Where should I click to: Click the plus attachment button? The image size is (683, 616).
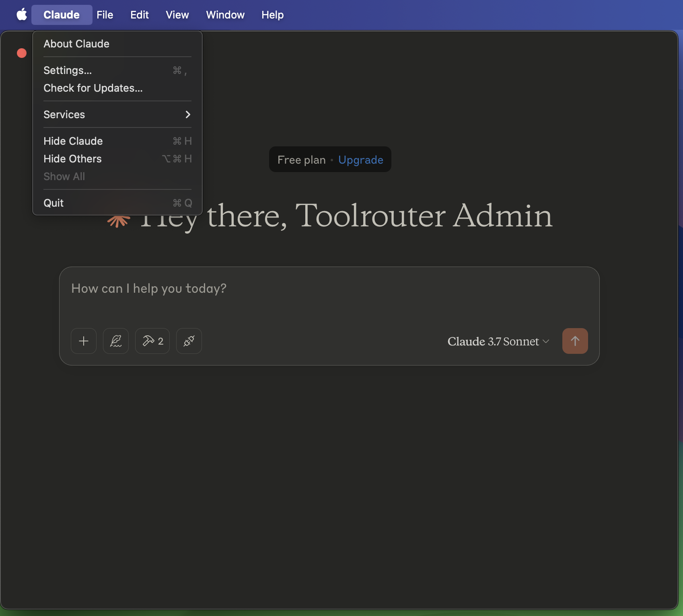[84, 341]
